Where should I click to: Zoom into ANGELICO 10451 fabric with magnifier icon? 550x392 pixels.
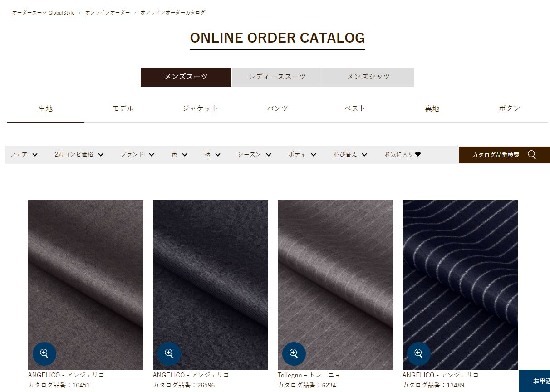(44, 354)
